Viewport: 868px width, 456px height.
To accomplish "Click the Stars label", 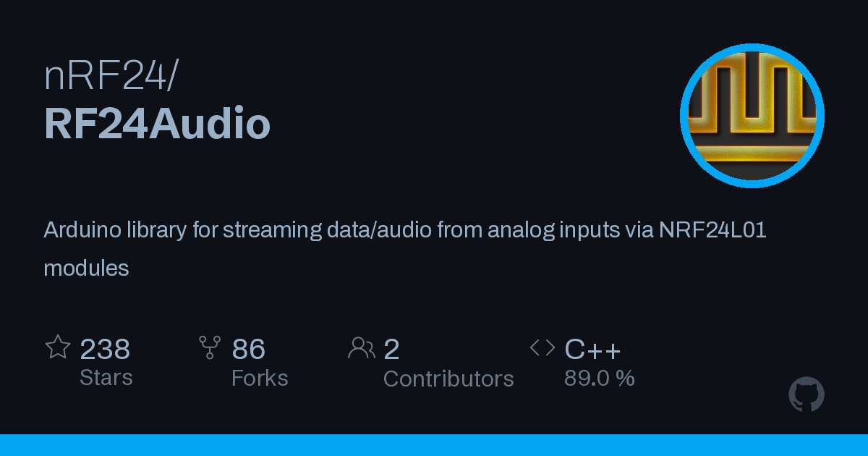I will click(106, 378).
